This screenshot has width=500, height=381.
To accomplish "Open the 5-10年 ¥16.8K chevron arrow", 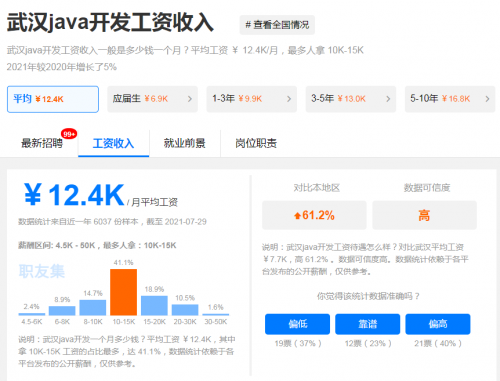I will click(487, 99).
